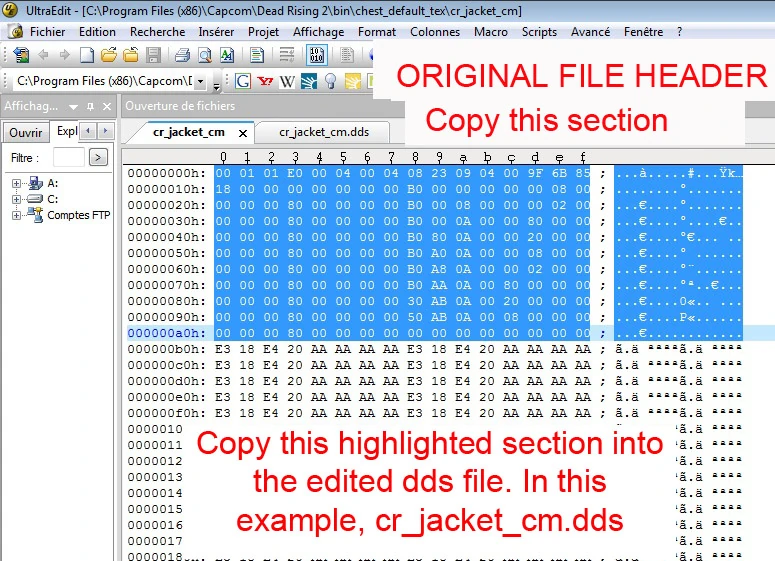Pin the Affichage panel with pushpin icon
The height and width of the screenshot is (561, 775).
point(90,106)
